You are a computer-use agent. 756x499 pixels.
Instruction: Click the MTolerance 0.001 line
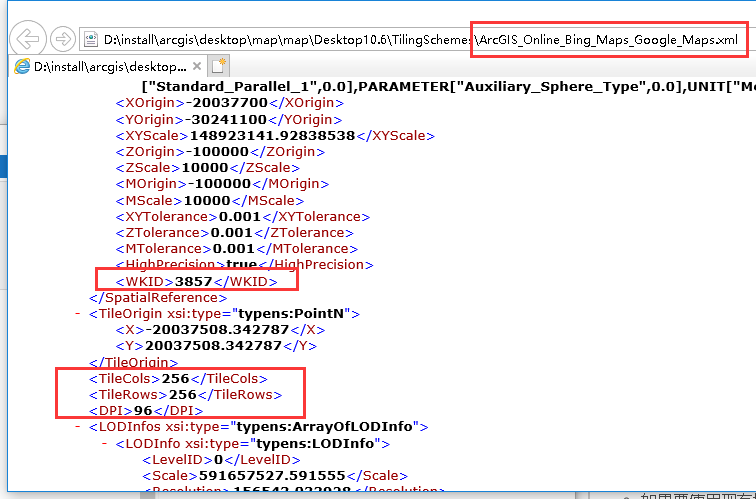click(236, 248)
